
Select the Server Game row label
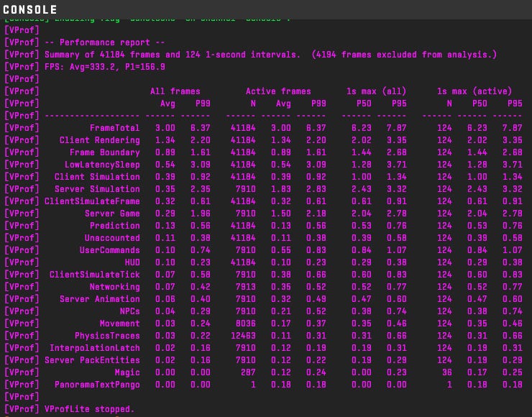point(112,214)
